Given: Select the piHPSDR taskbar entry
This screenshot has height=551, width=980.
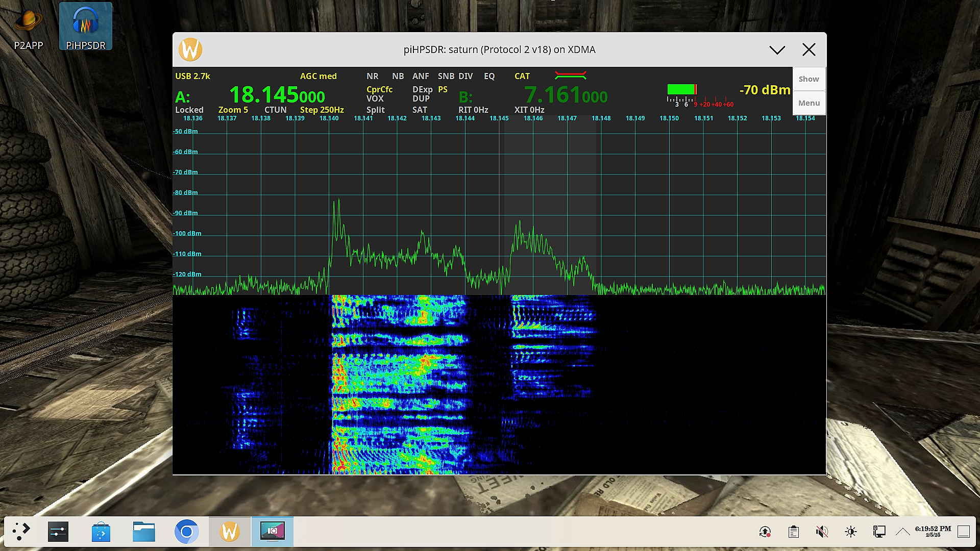Looking at the screenshot, I should [230, 532].
